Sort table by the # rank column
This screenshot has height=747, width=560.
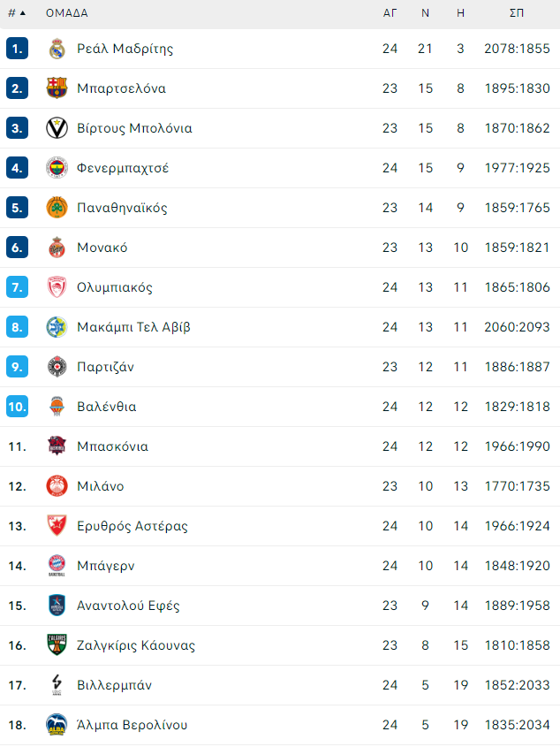(x=17, y=13)
